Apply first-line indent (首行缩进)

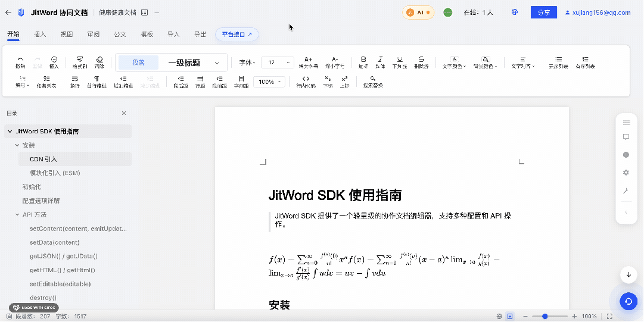coord(97,82)
